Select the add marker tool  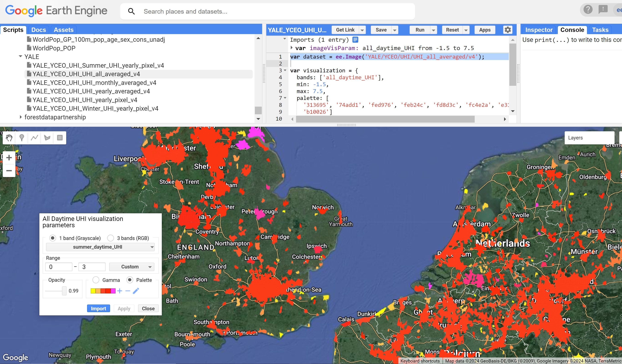point(22,138)
